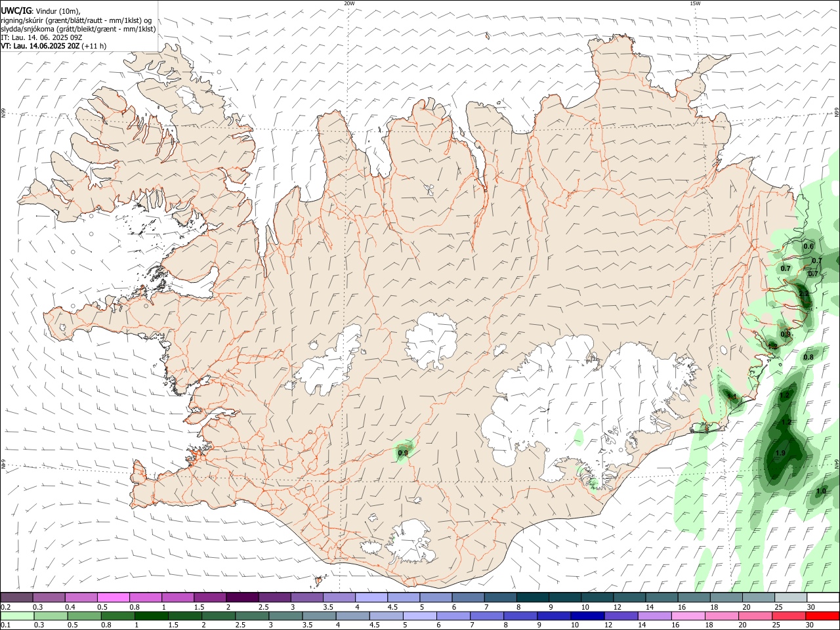Click the 1.1 precipitation value on southeast coast

coord(732,396)
